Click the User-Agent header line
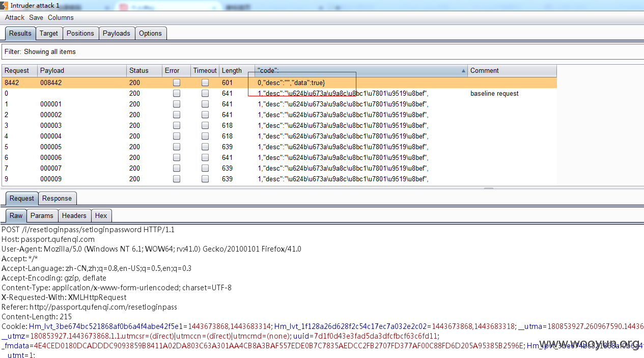The height and width of the screenshot is (358, 644). (151, 249)
